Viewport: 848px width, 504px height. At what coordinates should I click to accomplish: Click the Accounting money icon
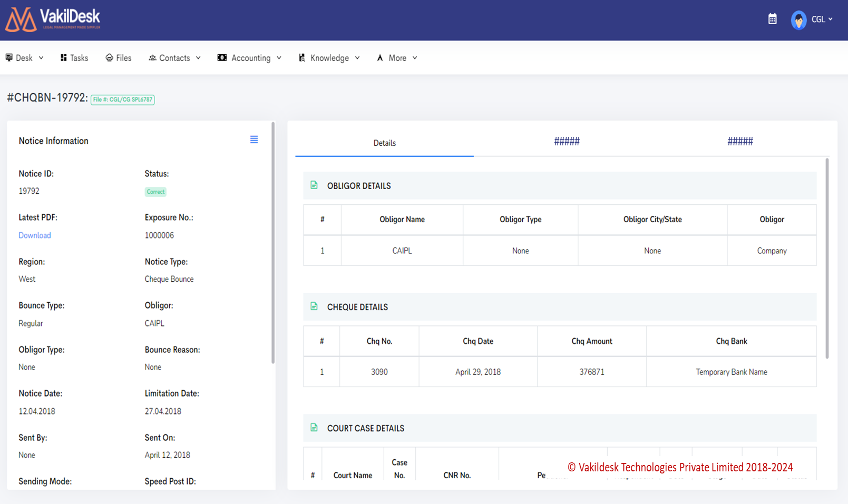pyautogui.click(x=222, y=57)
